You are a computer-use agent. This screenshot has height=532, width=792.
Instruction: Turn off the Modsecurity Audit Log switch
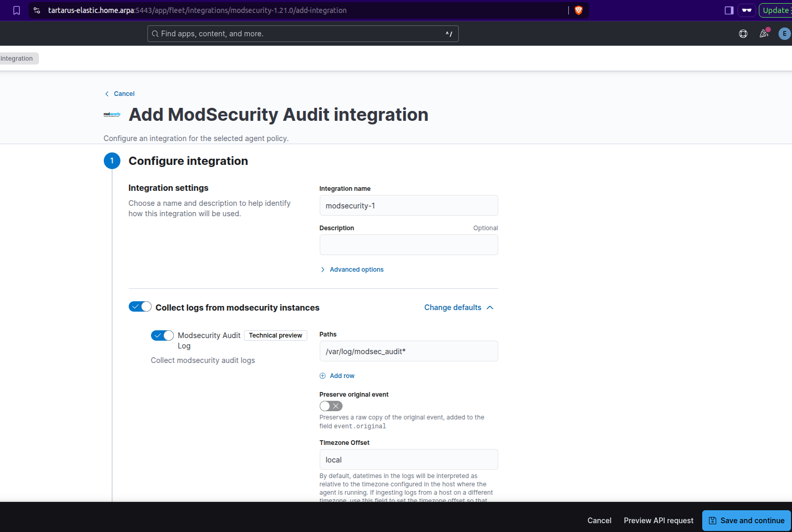[x=162, y=335]
